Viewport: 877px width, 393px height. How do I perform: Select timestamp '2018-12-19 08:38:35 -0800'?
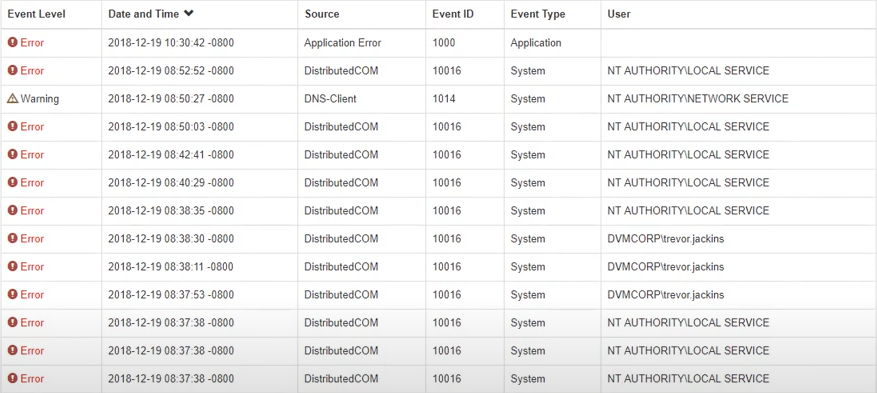pos(171,211)
